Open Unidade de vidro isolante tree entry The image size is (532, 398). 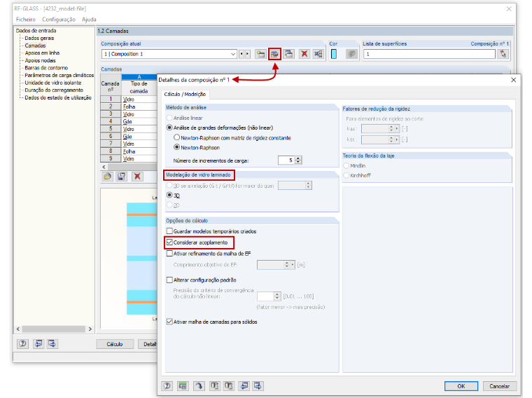tap(53, 83)
